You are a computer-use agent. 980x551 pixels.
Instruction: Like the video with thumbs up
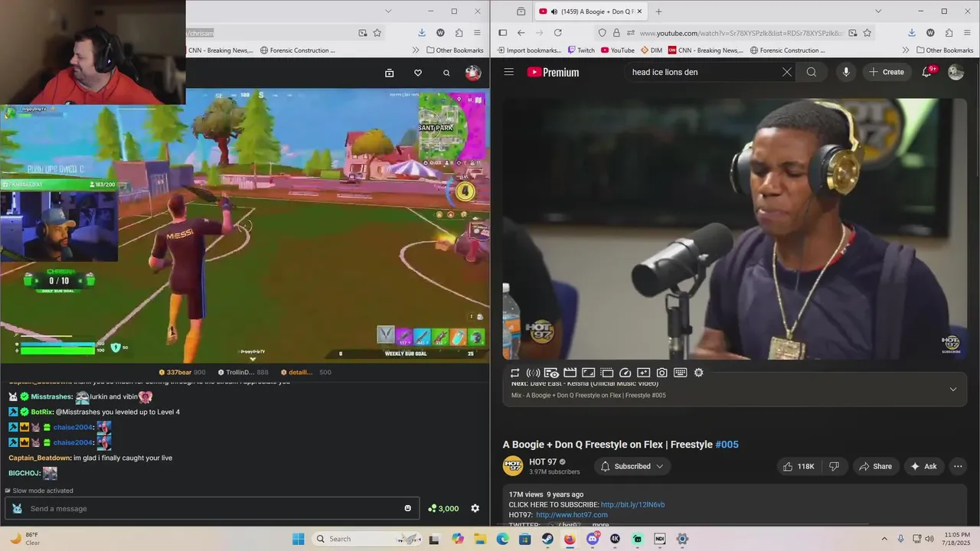point(798,466)
